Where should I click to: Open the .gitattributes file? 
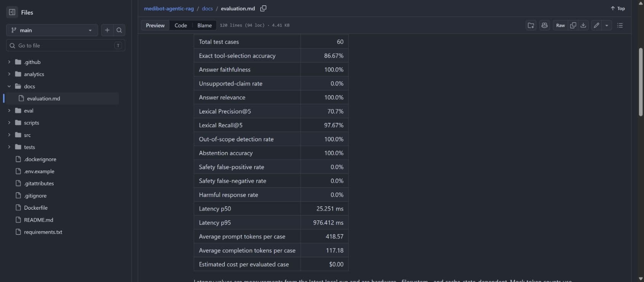(39, 183)
